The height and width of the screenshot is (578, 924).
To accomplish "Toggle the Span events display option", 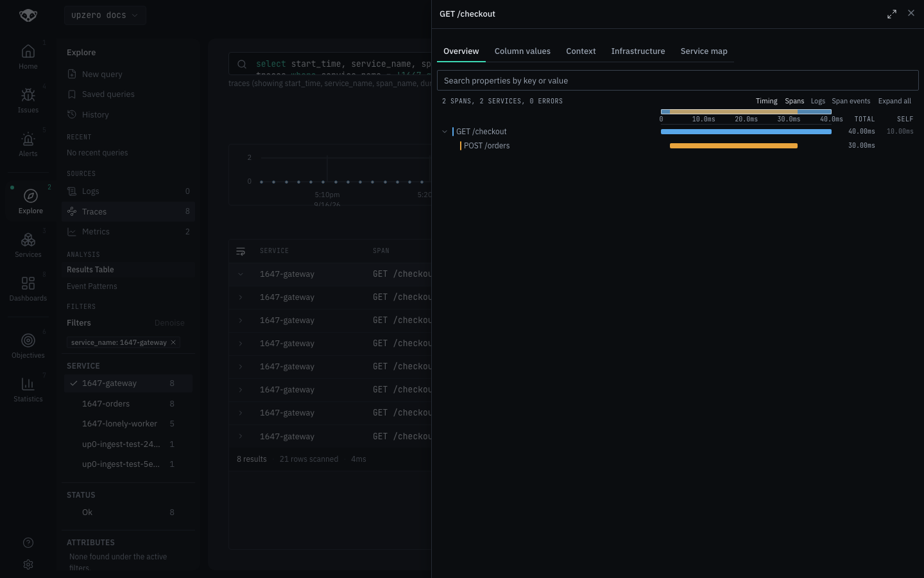I will pyautogui.click(x=851, y=101).
